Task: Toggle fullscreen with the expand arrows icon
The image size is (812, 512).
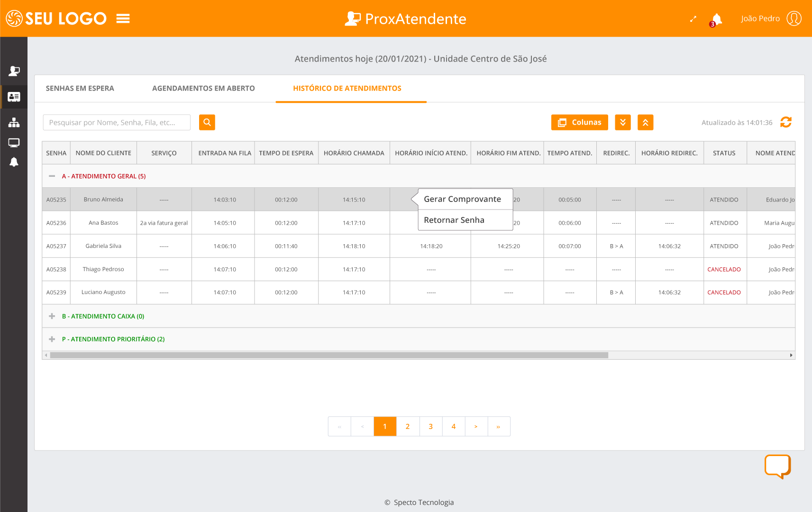Action: (x=693, y=19)
